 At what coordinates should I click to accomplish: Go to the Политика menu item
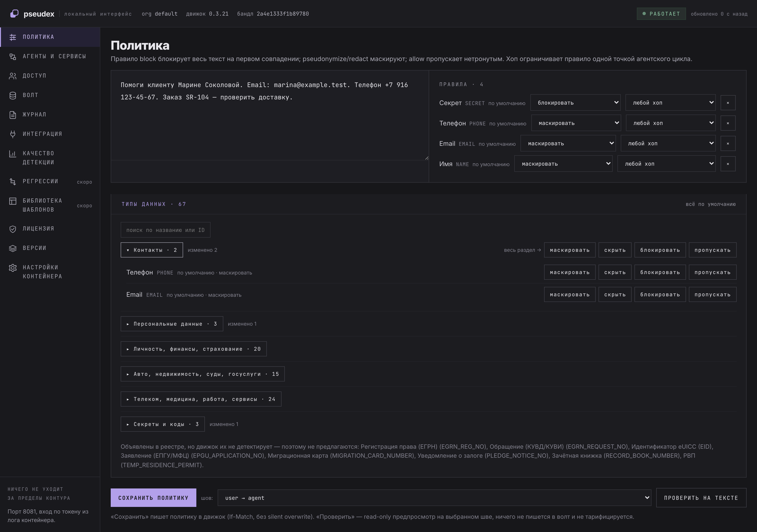50,37
